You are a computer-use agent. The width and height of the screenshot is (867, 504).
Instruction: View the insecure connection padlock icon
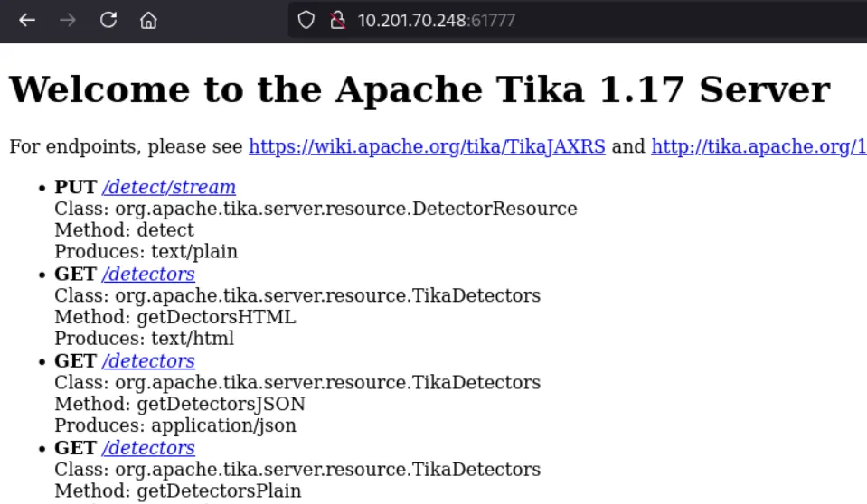pos(337,21)
